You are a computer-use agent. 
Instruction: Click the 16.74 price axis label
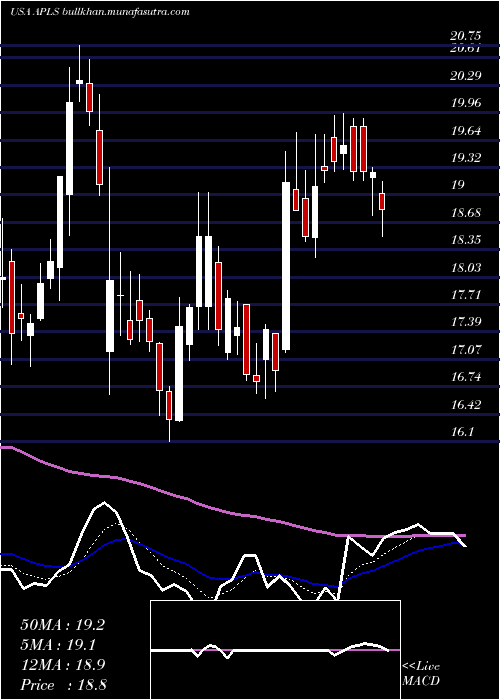(466, 377)
